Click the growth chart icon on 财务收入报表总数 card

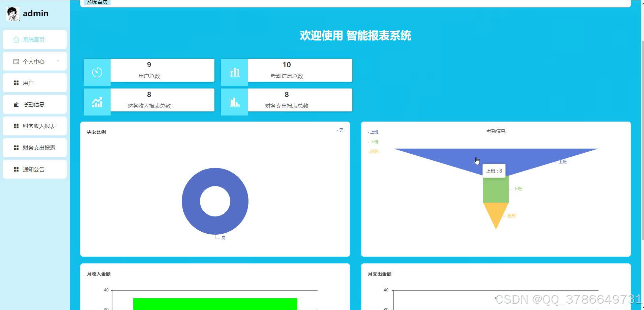[x=97, y=101]
